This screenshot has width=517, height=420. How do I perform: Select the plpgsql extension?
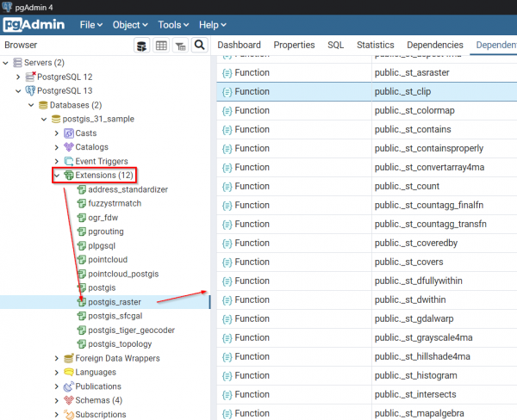102,246
